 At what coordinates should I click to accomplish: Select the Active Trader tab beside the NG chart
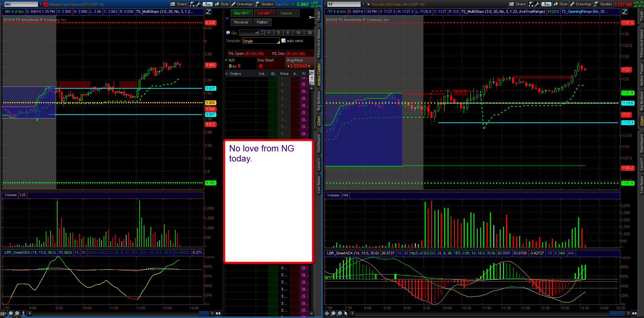coord(319,74)
